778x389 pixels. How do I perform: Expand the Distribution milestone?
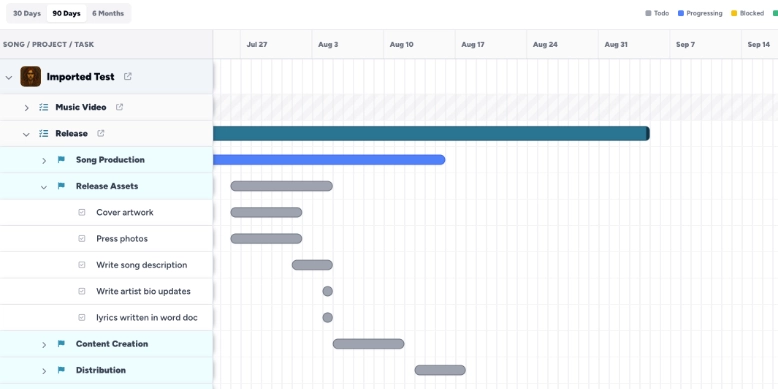[44, 371]
